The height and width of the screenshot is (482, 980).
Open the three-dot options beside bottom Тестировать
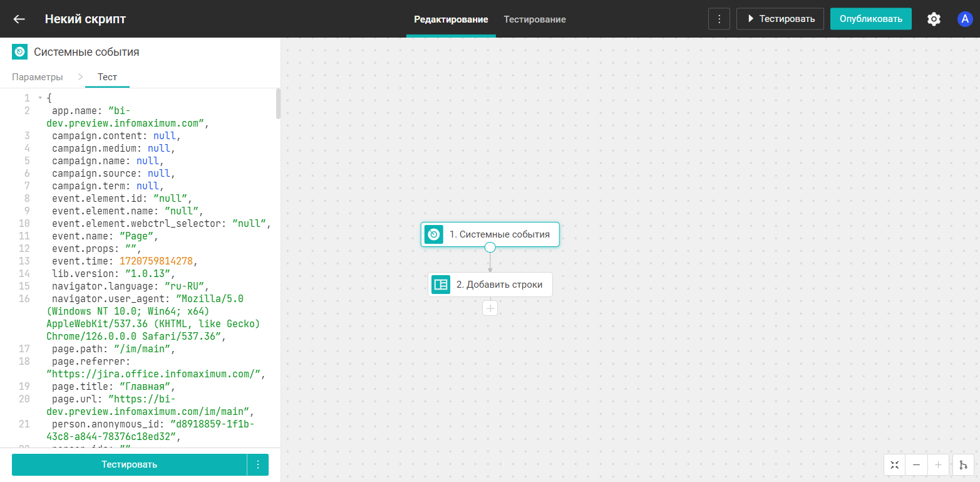click(258, 464)
